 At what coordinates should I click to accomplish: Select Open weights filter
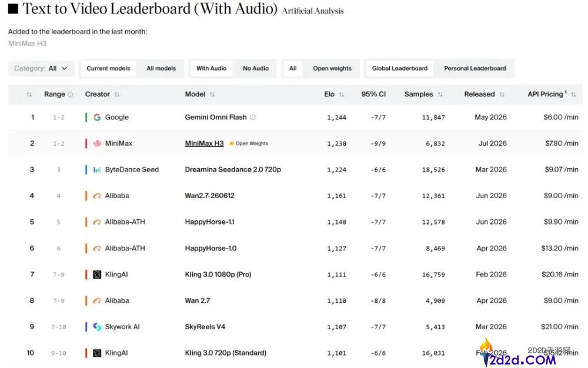(332, 68)
